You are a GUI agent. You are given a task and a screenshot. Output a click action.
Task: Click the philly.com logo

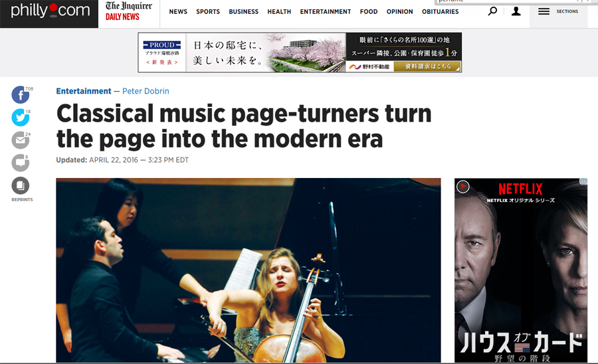coord(50,11)
